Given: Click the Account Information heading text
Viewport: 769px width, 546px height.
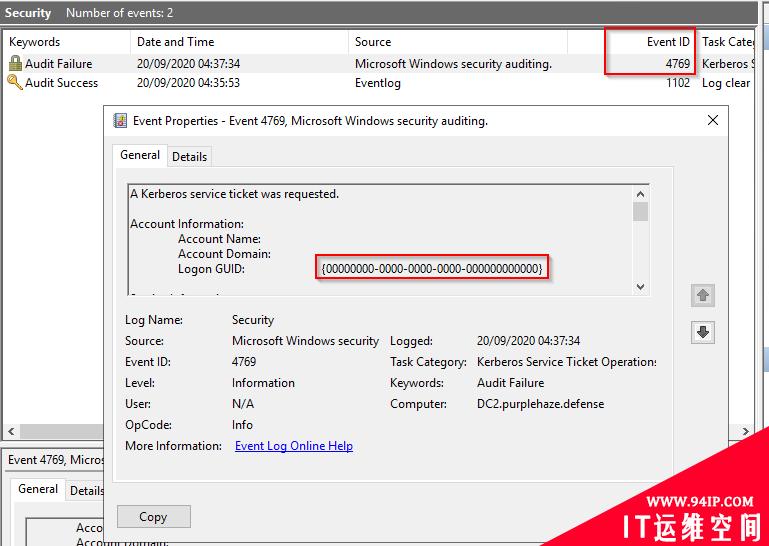Looking at the screenshot, I should coord(187,224).
